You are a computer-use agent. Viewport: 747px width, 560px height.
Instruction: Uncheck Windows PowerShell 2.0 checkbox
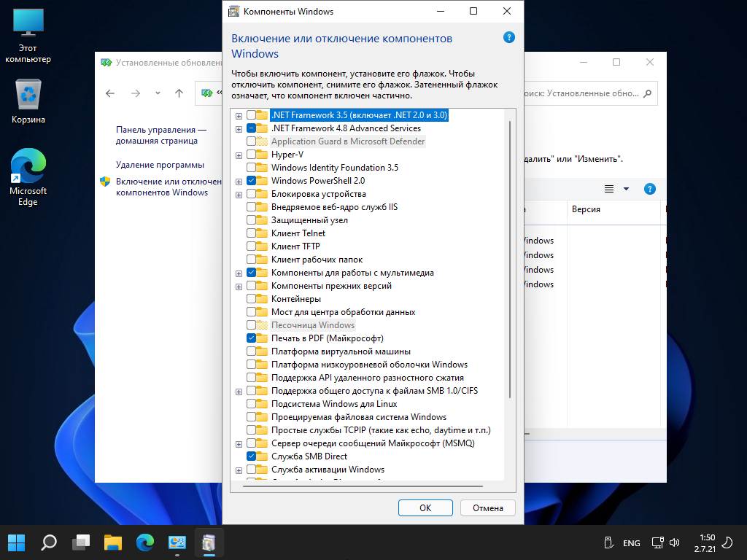click(x=252, y=181)
